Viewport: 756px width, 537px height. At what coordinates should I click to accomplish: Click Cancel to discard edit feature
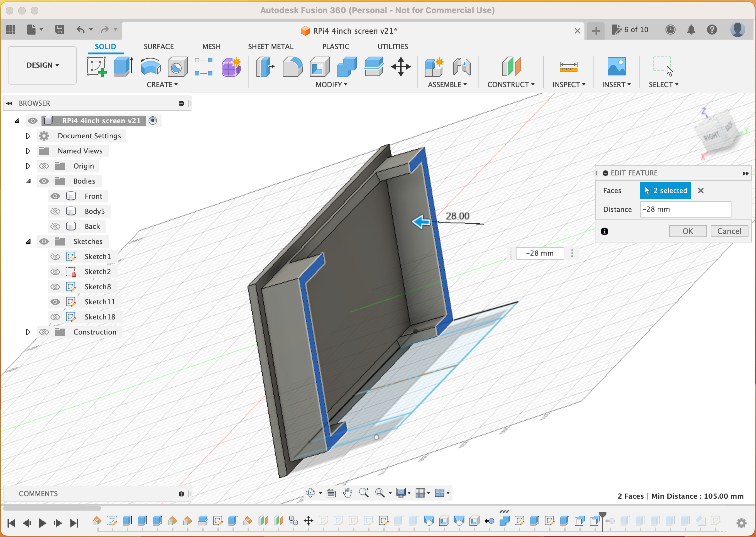[x=728, y=231]
